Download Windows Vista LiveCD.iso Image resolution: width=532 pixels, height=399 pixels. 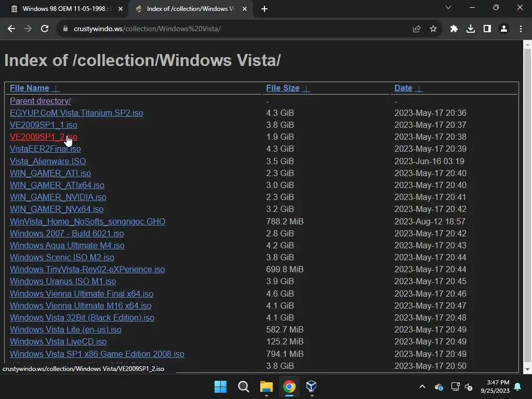coord(58,342)
